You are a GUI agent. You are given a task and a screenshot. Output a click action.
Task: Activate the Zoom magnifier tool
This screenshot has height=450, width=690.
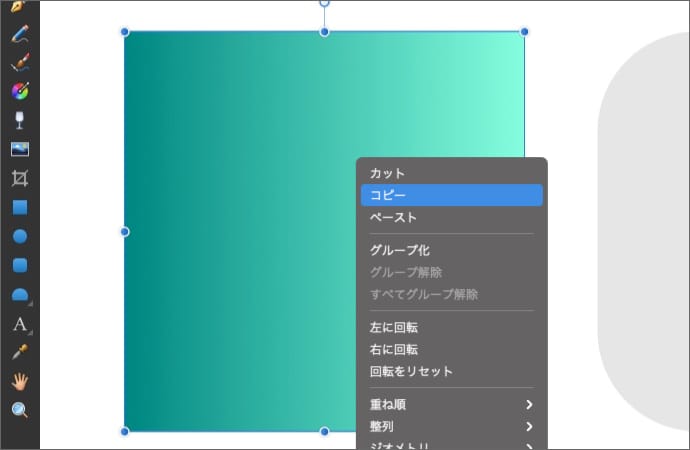19,410
